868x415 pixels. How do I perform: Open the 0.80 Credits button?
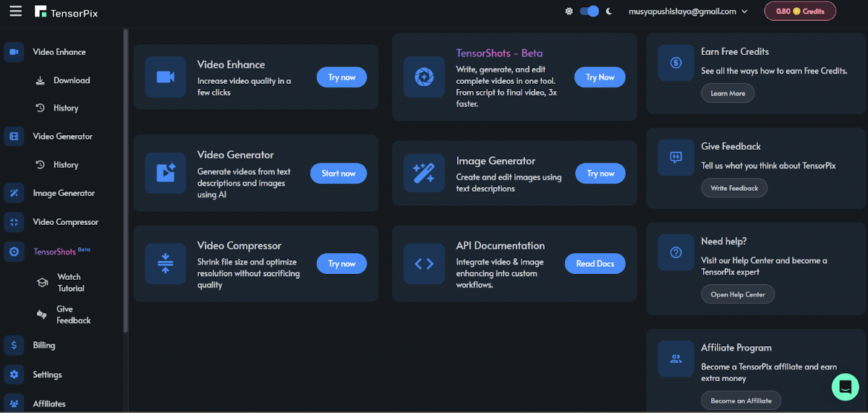800,11
